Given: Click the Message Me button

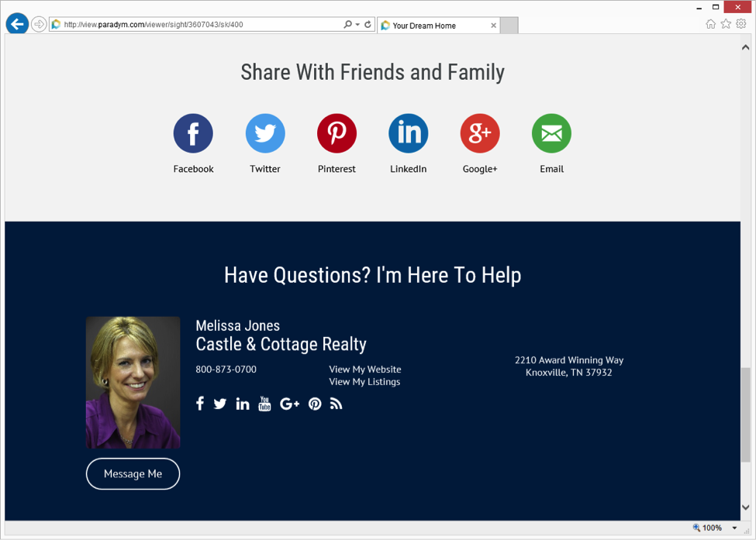Looking at the screenshot, I should [x=133, y=474].
